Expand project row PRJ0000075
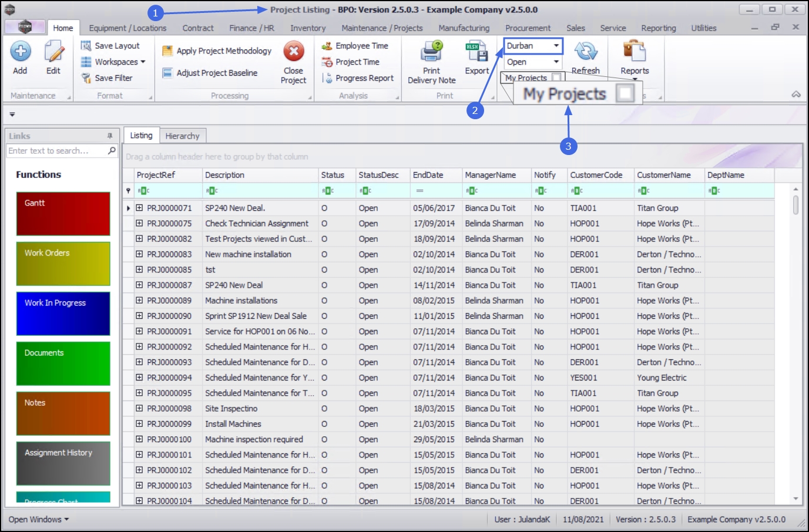This screenshot has height=532, width=809. coord(139,223)
